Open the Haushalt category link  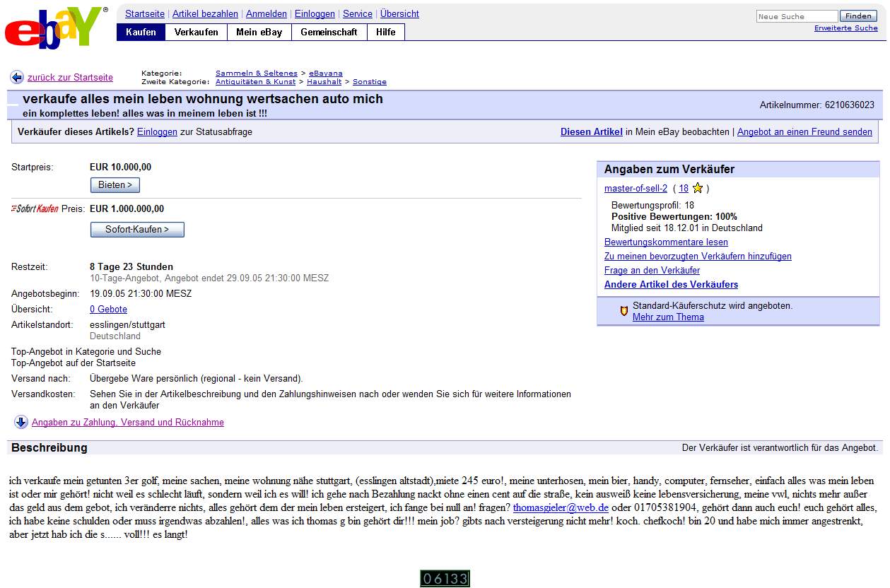coord(324,82)
